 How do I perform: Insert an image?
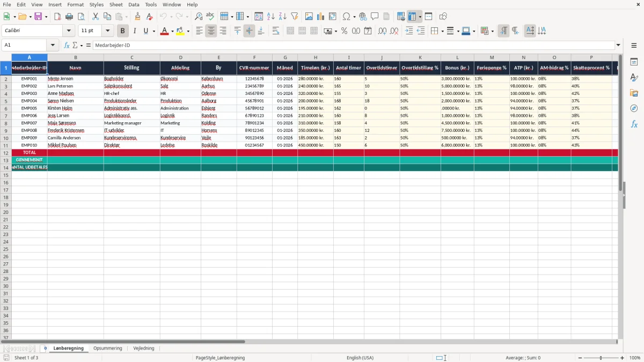pyautogui.click(x=309, y=17)
